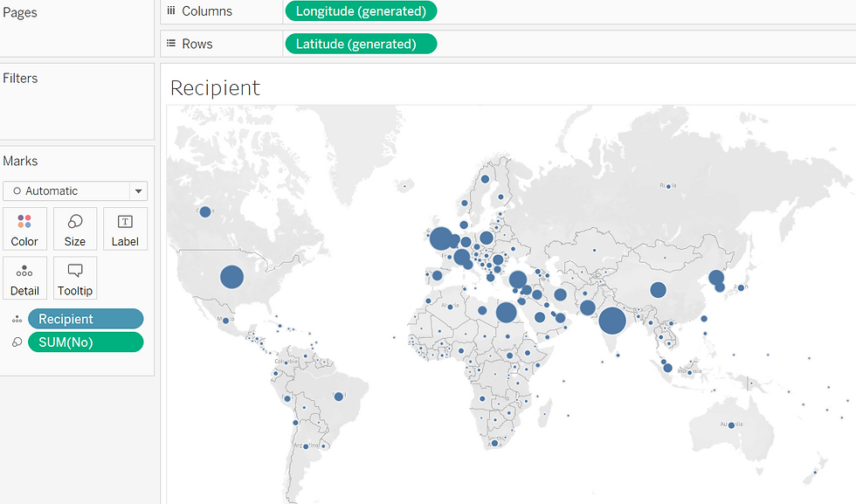Image resolution: width=856 pixels, height=504 pixels.
Task: Open the Detail marks card
Action: click(24, 278)
